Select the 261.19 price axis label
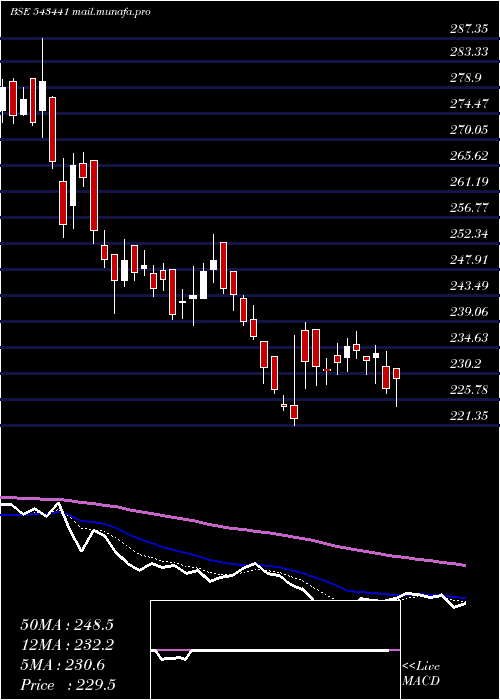The width and height of the screenshot is (500, 700). 469,182
